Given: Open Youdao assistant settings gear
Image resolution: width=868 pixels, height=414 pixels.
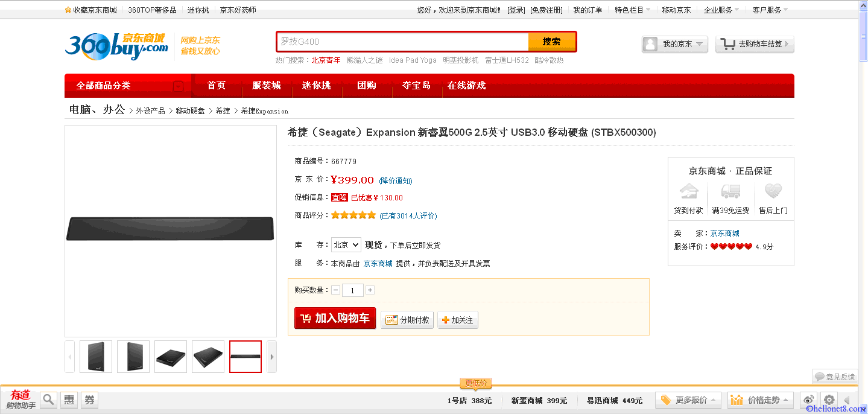Looking at the screenshot, I should pyautogui.click(x=829, y=400).
